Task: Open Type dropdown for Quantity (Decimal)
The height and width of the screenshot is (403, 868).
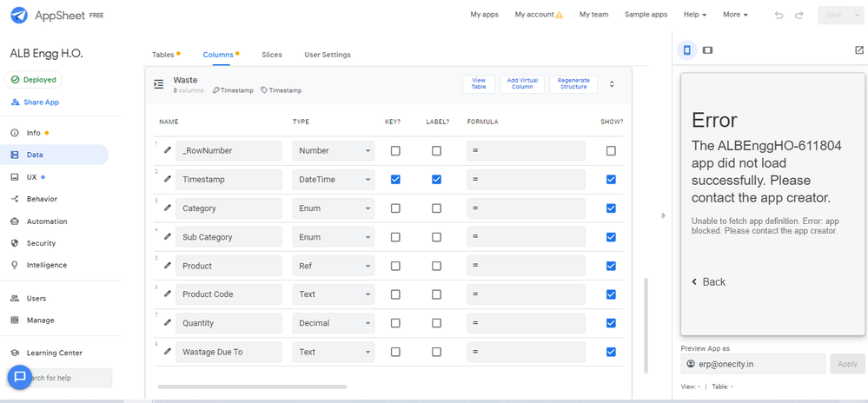Action: [334, 323]
